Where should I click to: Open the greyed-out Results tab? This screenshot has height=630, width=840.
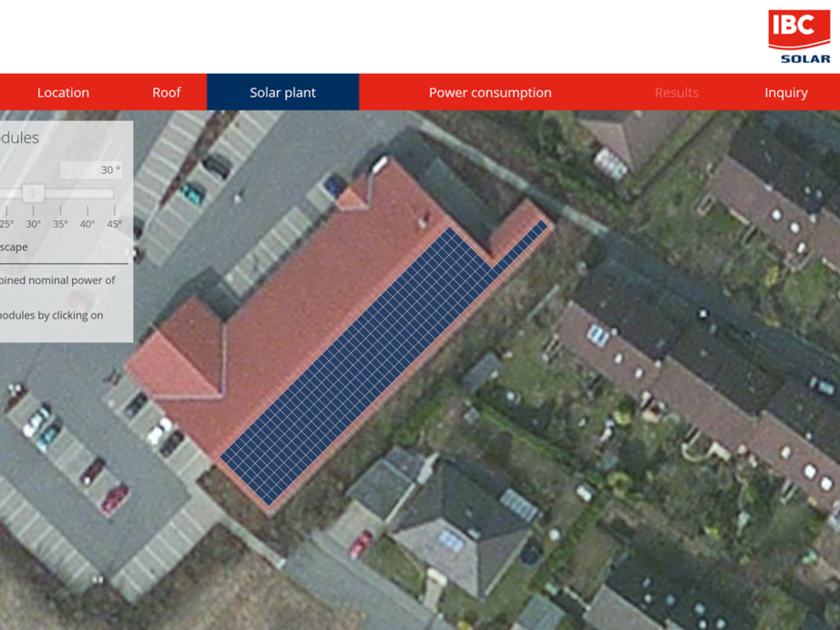click(x=677, y=92)
